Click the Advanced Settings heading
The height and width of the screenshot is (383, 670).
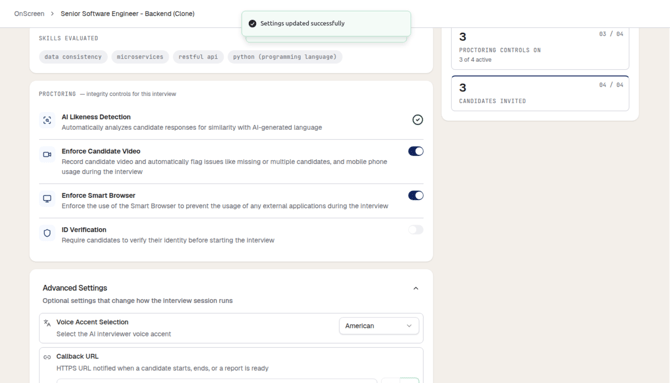[75, 288]
